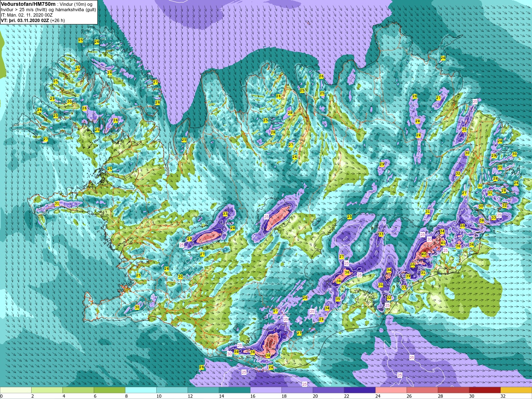Click the orange-yellow legend swatch above 32 m/s

516,390
